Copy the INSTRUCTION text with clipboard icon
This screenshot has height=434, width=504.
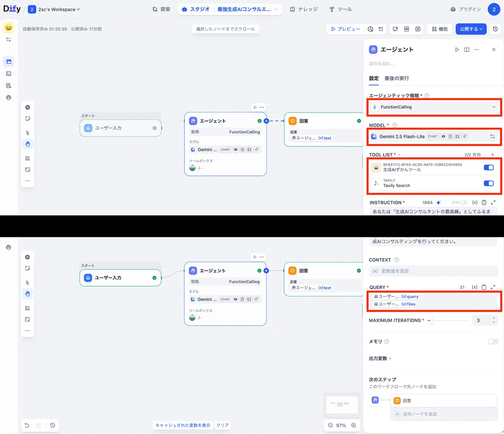coord(484,202)
